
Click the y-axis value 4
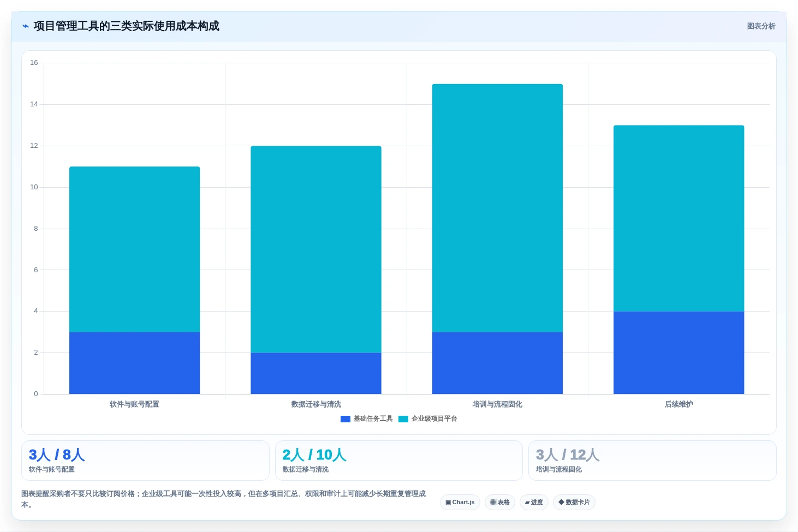(36, 311)
